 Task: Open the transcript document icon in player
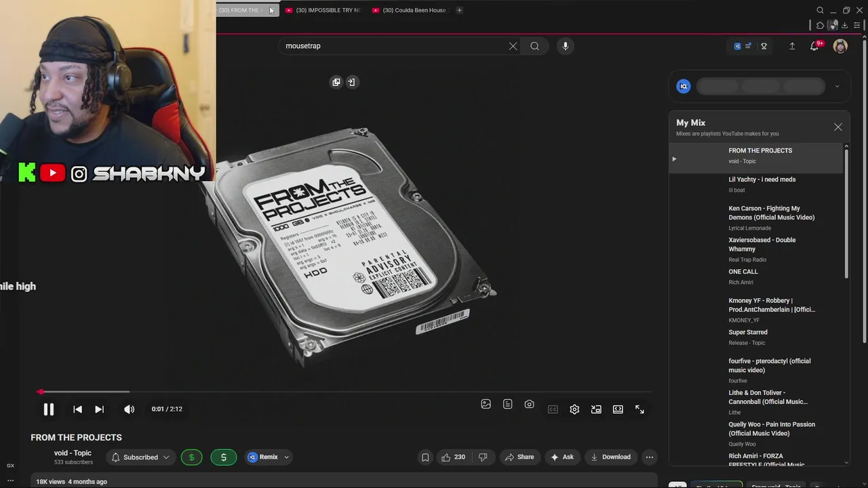[507, 404]
